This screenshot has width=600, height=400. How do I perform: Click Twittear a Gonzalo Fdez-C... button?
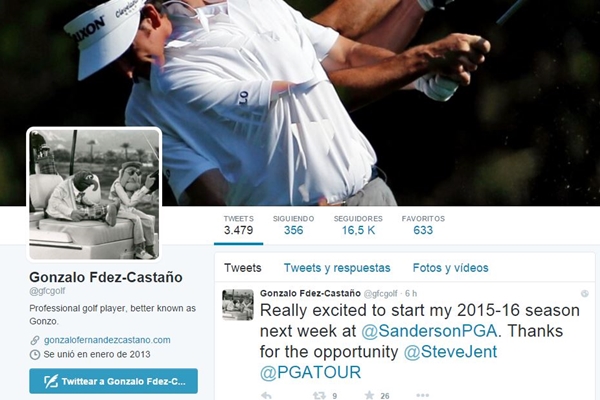coord(113,381)
